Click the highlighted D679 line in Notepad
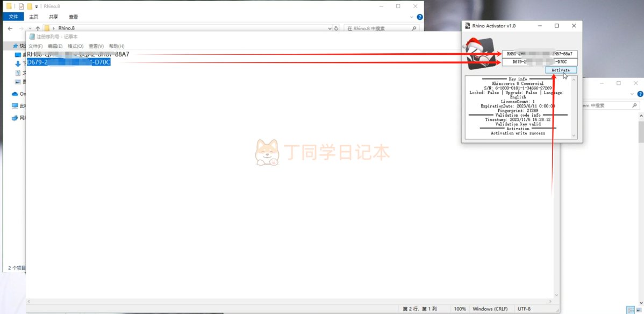Viewport: 644px width, 314px height. 69,62
